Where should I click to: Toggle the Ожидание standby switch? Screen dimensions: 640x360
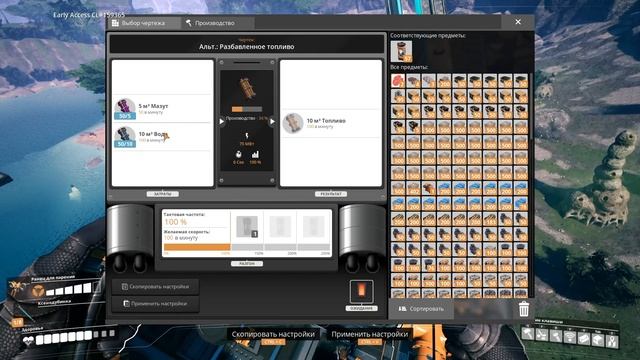coord(361,291)
